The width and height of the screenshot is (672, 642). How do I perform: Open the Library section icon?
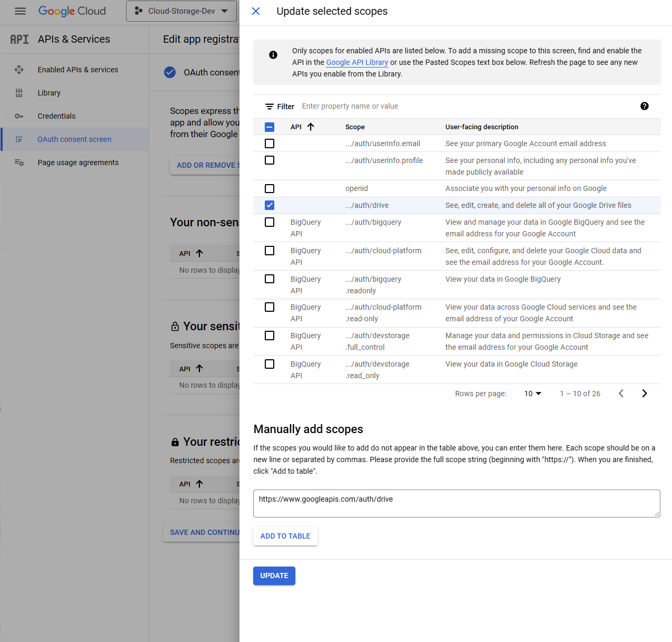[x=19, y=93]
